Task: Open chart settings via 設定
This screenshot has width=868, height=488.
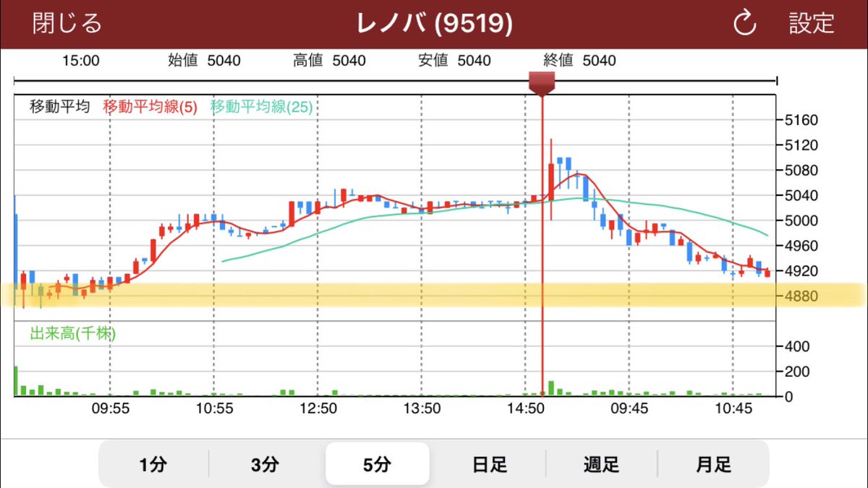Action: tap(812, 23)
